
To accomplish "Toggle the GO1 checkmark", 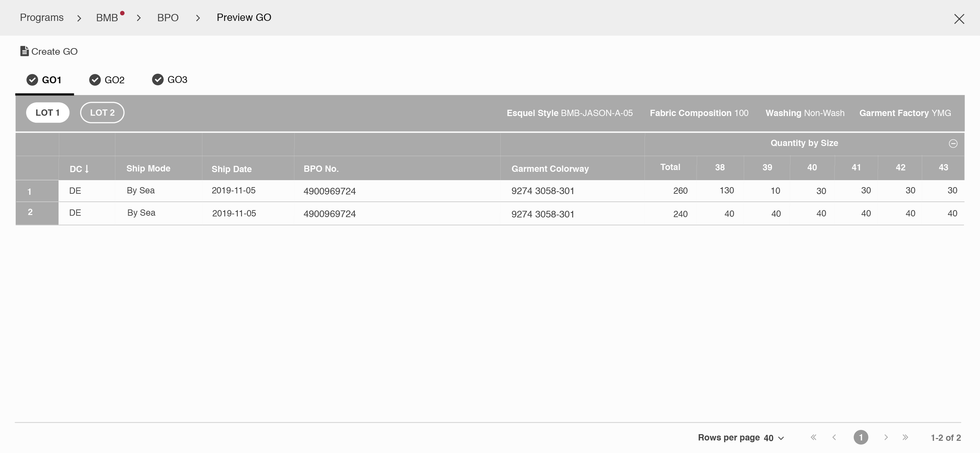I will (x=32, y=80).
